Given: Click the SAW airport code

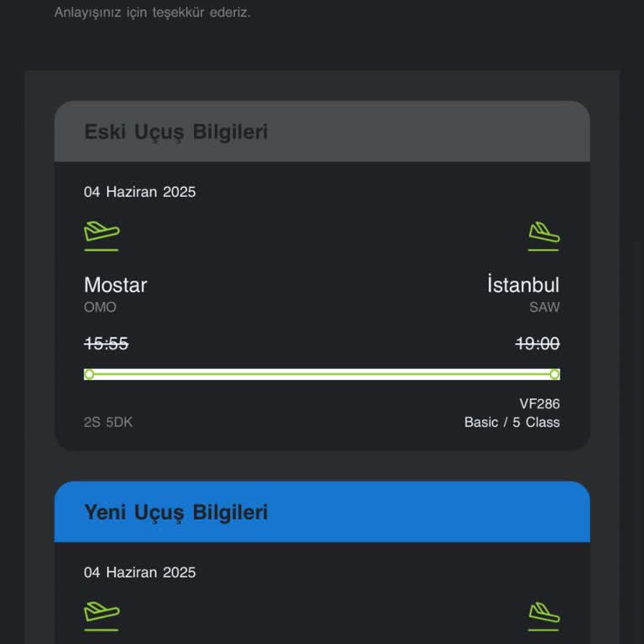Looking at the screenshot, I should point(544,307).
